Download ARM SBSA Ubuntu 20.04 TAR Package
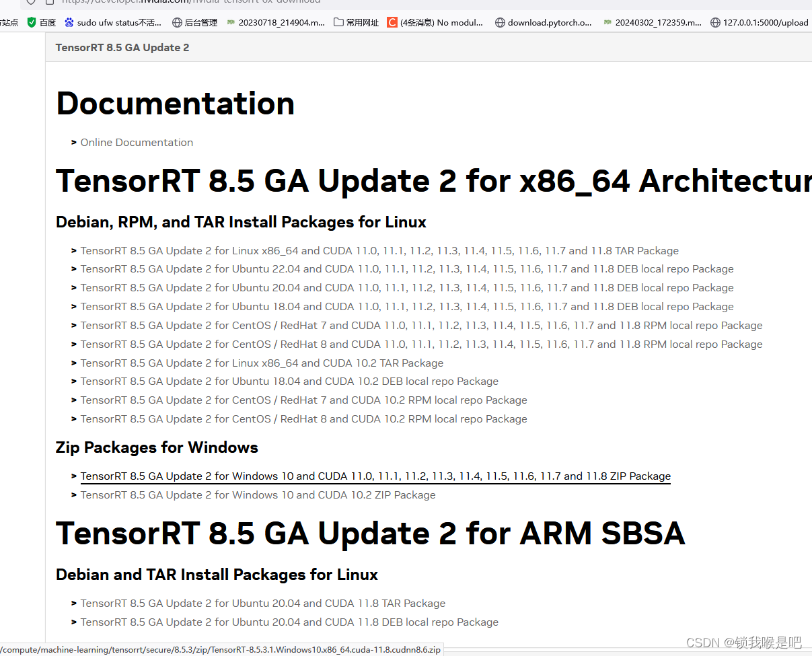812x656 pixels. coord(263,604)
